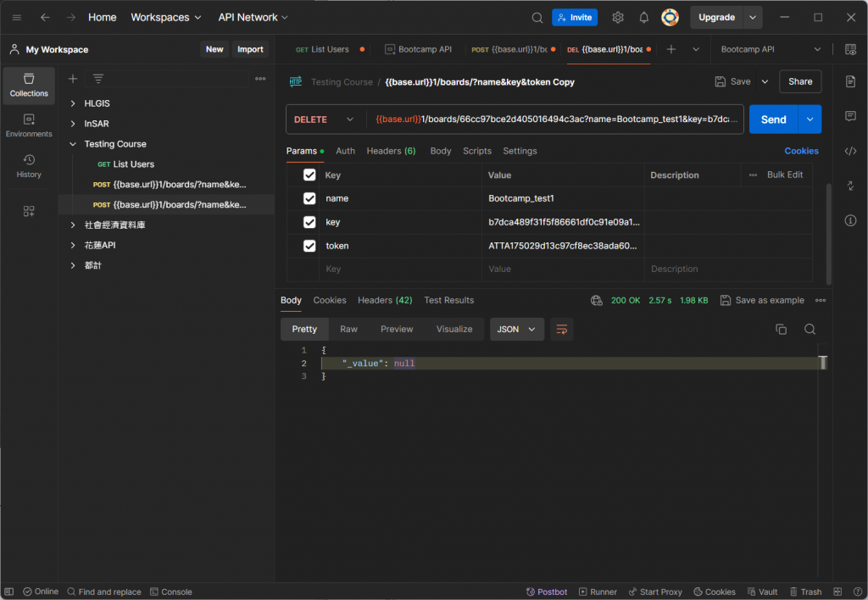This screenshot has width=868, height=600.
Task: Open the comments icon in right sidebar
Action: point(851,116)
